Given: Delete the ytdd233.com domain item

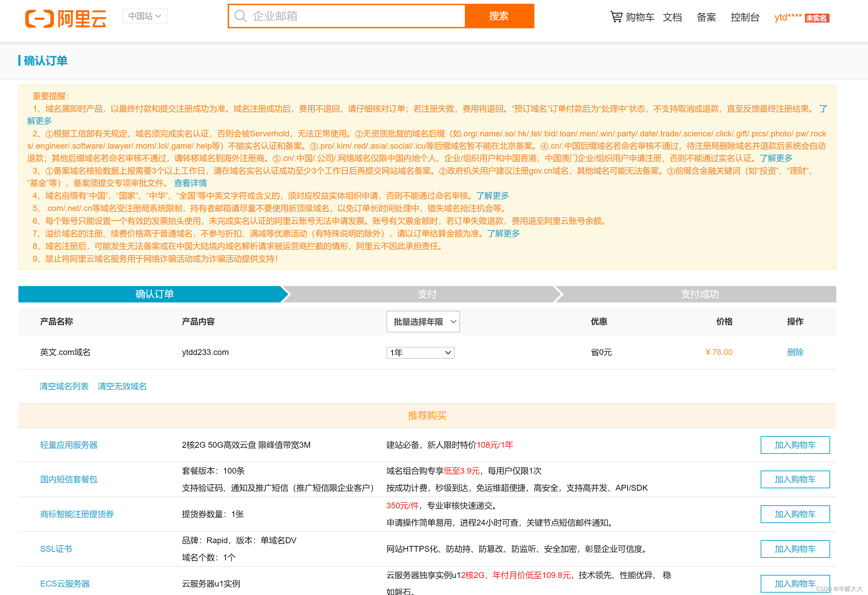Looking at the screenshot, I should coord(795,352).
